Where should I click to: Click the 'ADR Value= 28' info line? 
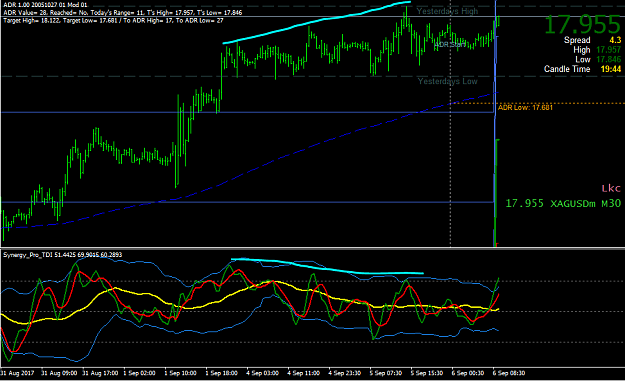pos(123,12)
